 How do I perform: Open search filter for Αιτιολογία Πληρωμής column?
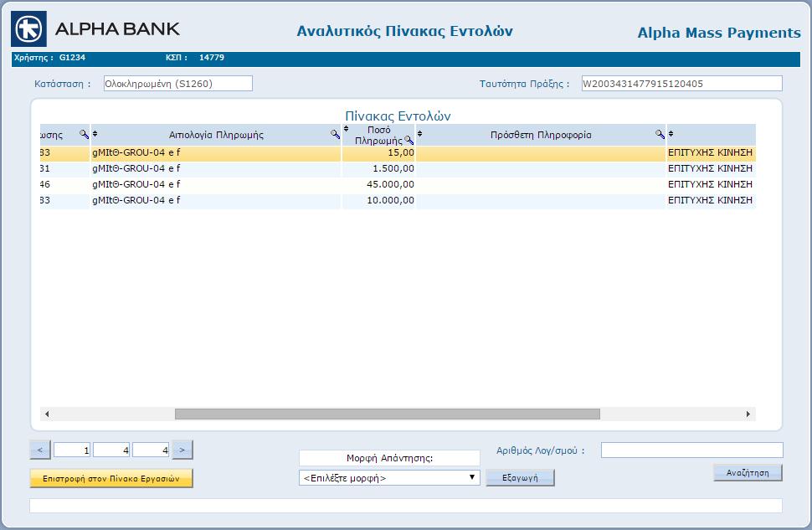[335, 135]
